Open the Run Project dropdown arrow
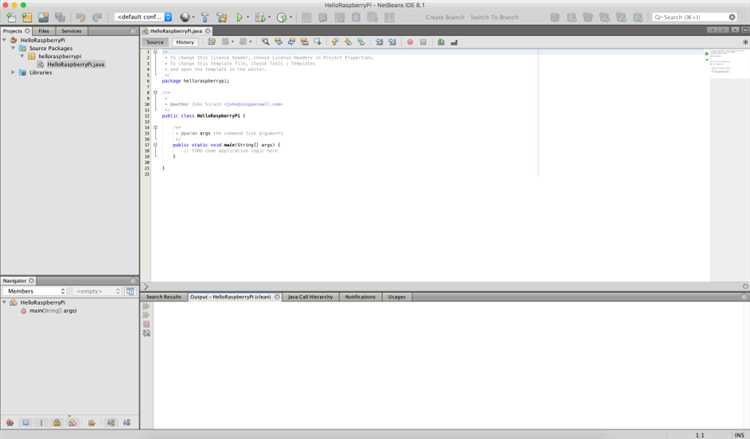Screen dimensions: 750x439 coord(248,18)
